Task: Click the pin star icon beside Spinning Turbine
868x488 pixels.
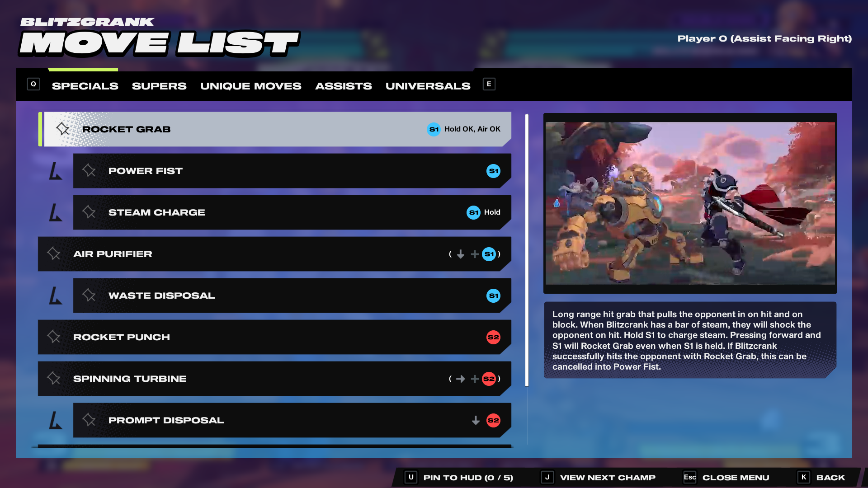Action: click(x=54, y=379)
